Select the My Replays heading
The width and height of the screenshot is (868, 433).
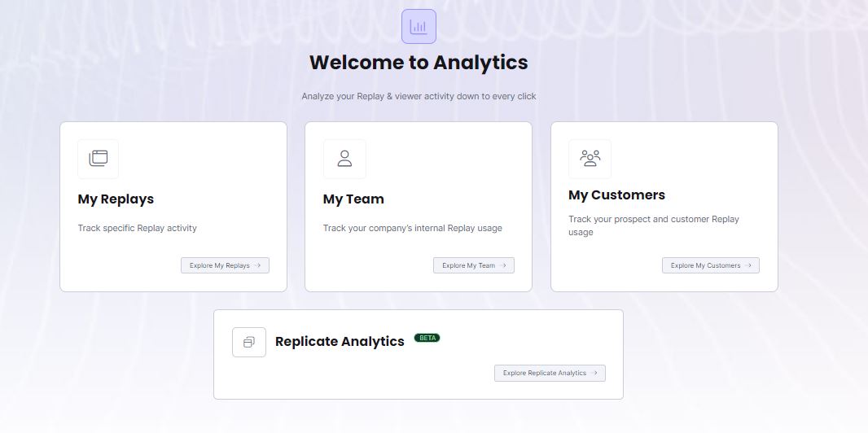[116, 199]
